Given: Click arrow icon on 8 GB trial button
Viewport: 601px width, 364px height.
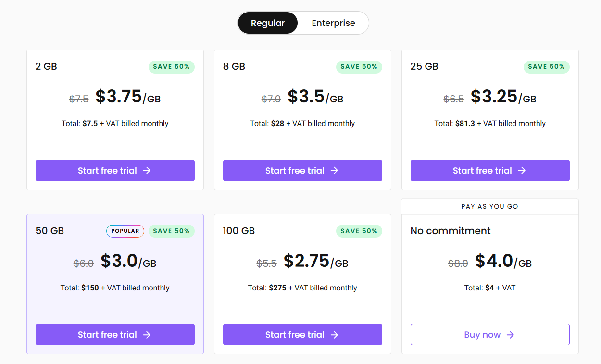Looking at the screenshot, I should 335,171.
